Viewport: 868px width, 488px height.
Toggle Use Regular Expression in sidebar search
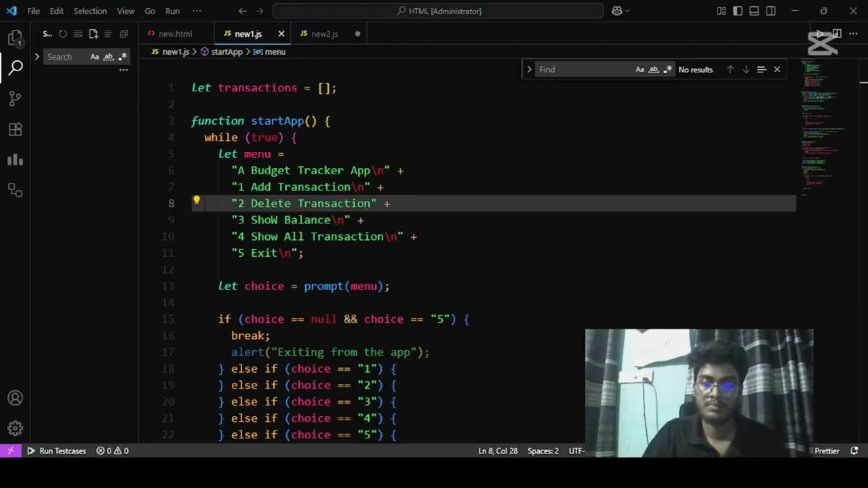click(122, 57)
